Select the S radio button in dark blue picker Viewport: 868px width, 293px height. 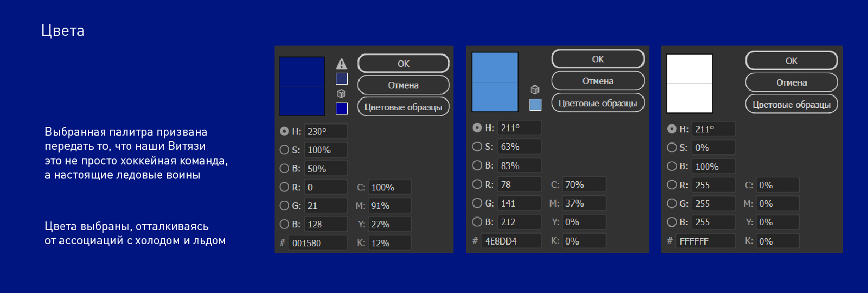pyautogui.click(x=284, y=150)
